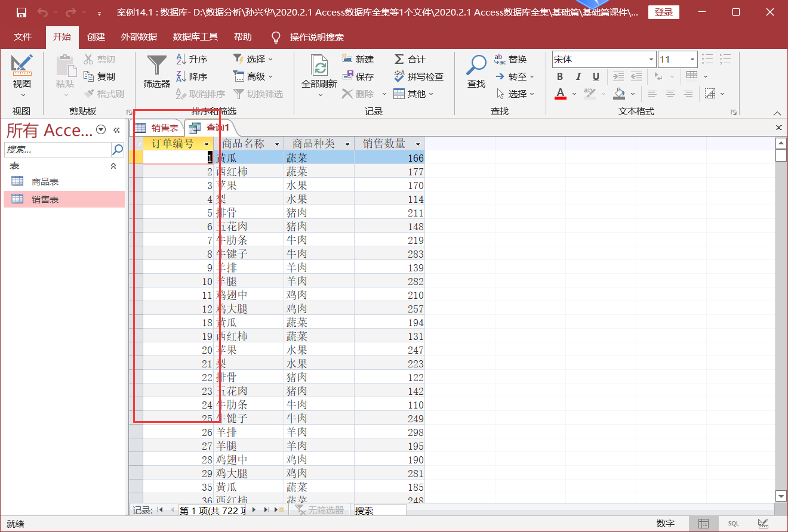
Task: Click 全部刷新 refresh all icon
Action: (x=319, y=65)
